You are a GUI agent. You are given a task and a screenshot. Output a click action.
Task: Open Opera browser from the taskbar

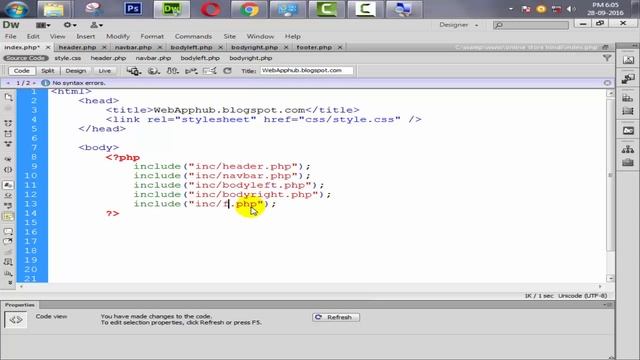pyautogui.click(x=211, y=9)
